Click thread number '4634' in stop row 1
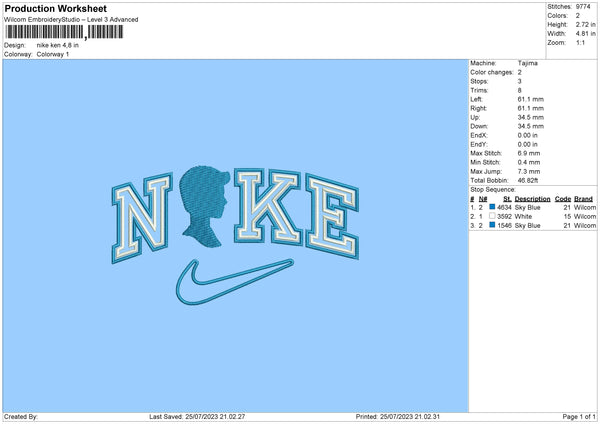 point(504,207)
